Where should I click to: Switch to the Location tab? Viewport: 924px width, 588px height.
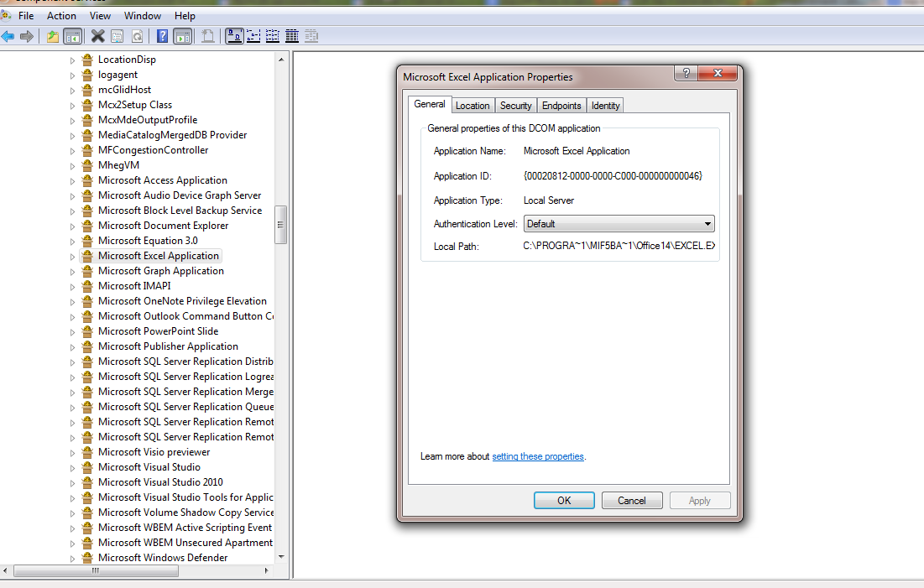472,106
